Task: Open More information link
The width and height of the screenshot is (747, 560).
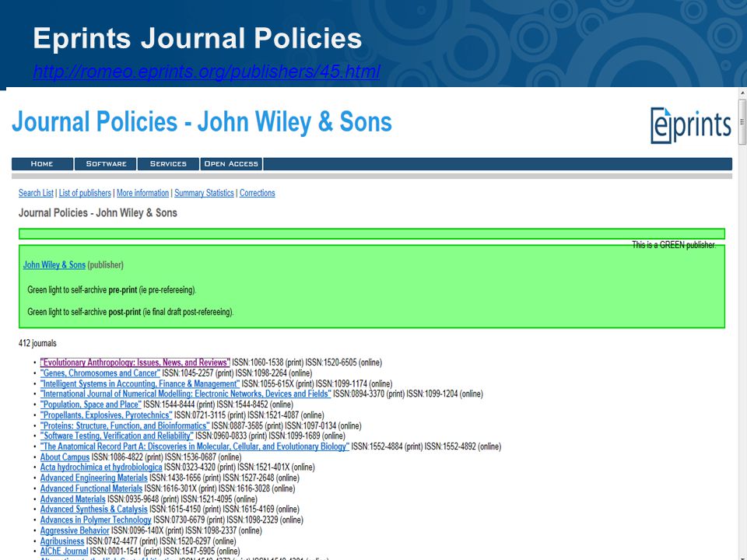Action: (x=142, y=193)
